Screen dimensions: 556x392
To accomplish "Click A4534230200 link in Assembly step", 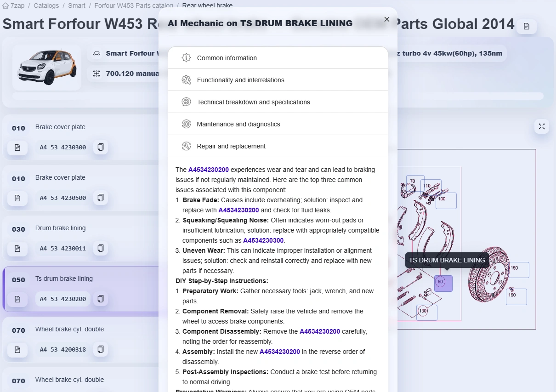I will [280, 352].
